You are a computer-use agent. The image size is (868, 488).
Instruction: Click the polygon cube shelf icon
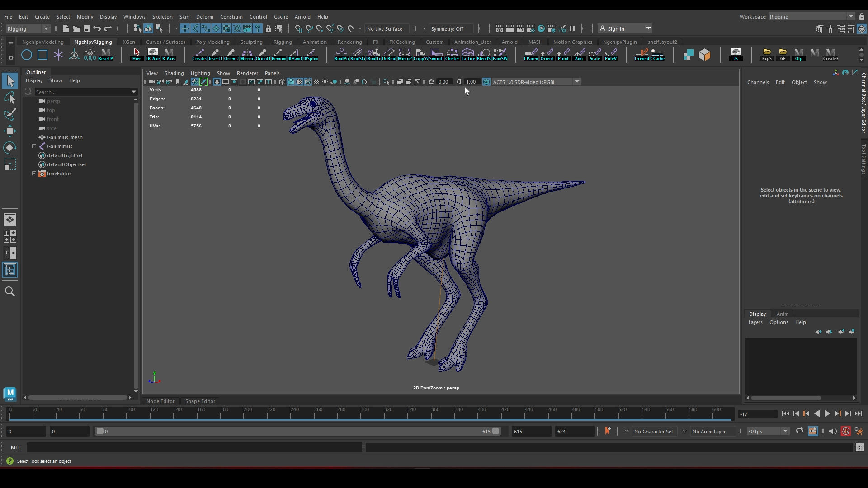tap(704, 55)
